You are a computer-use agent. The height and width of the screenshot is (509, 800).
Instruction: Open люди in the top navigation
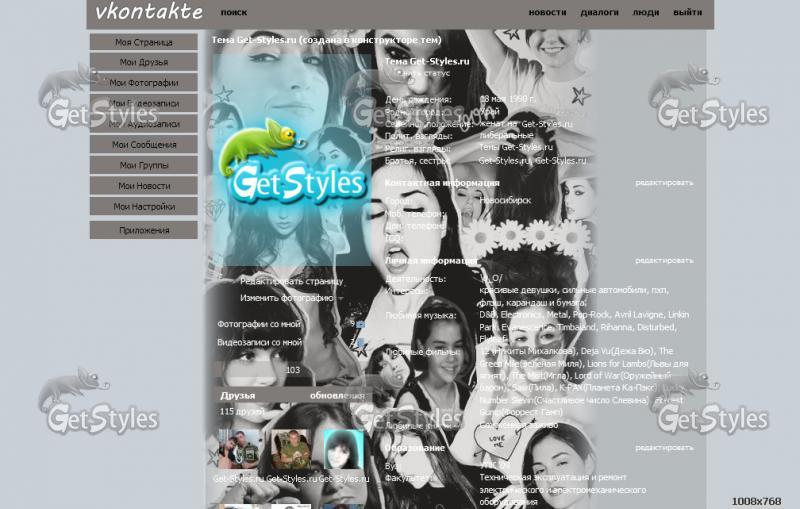pos(646,12)
